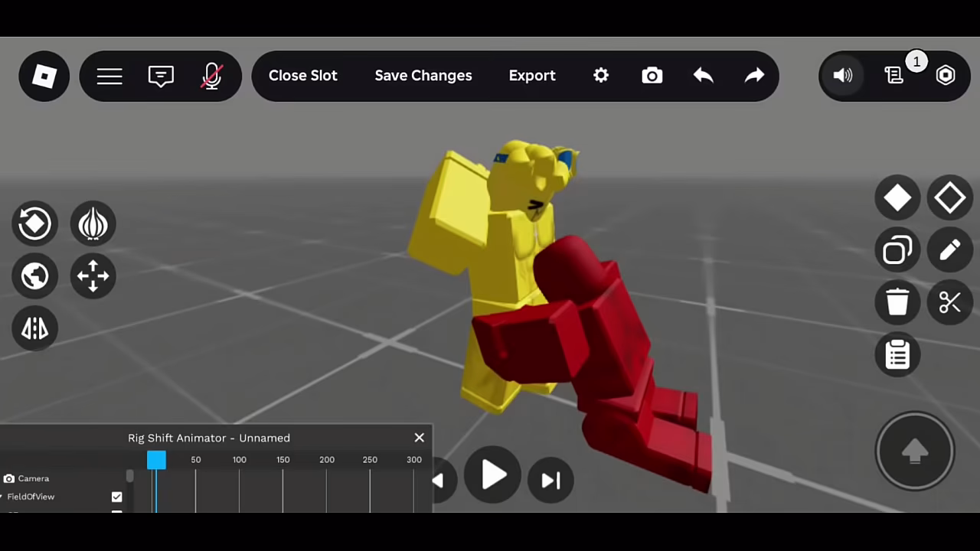
Task: Click the pencil edit icon
Action: tap(949, 250)
